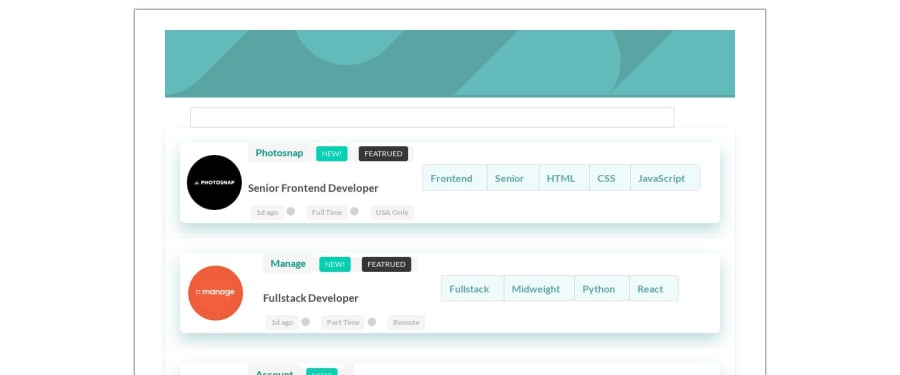Viewport: 900px width, 375px height.
Task: Click 'Remote' location label
Action: point(406,323)
